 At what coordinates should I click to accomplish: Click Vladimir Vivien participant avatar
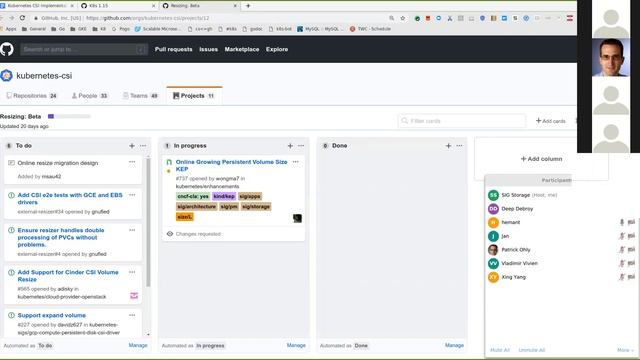[493, 264]
